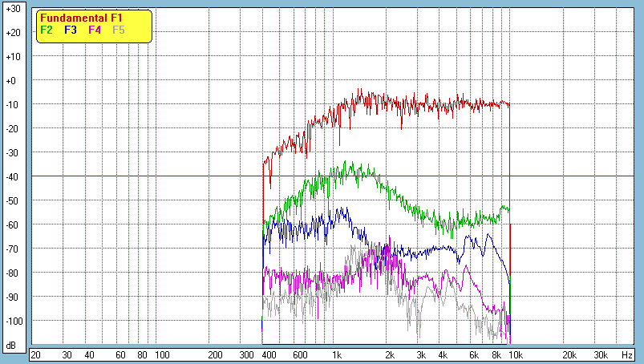Image resolution: width=644 pixels, height=364 pixels.
Task: Select the 1k frequency axis label
Action: (338, 354)
